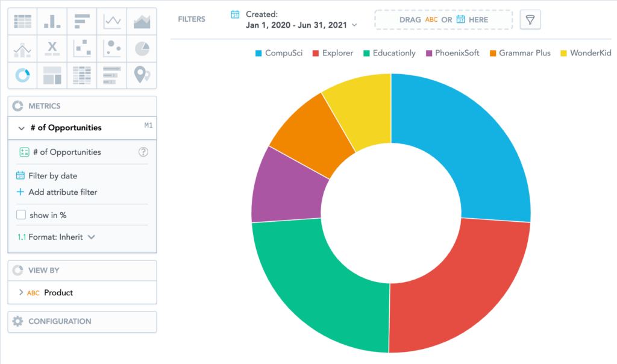Screen dimensions: 617x364
Task: Select the treemap visualization icon
Action: (52, 75)
